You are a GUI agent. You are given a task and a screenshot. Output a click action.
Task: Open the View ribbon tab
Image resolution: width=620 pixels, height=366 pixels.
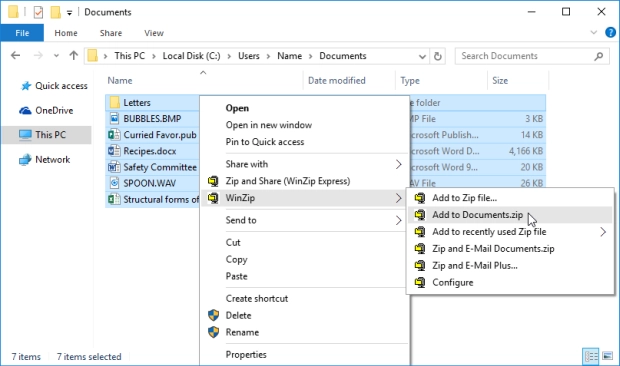click(154, 33)
